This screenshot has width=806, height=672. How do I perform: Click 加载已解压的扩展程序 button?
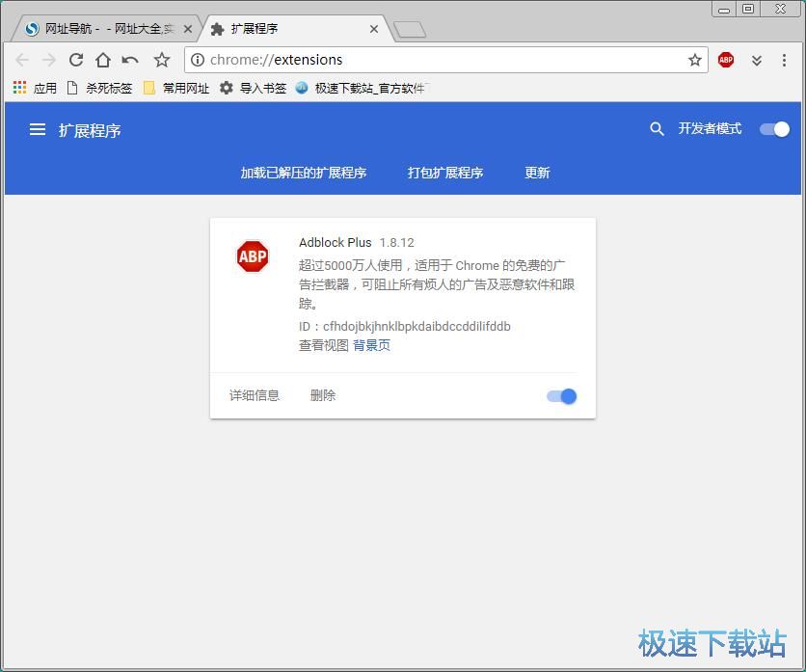(304, 173)
